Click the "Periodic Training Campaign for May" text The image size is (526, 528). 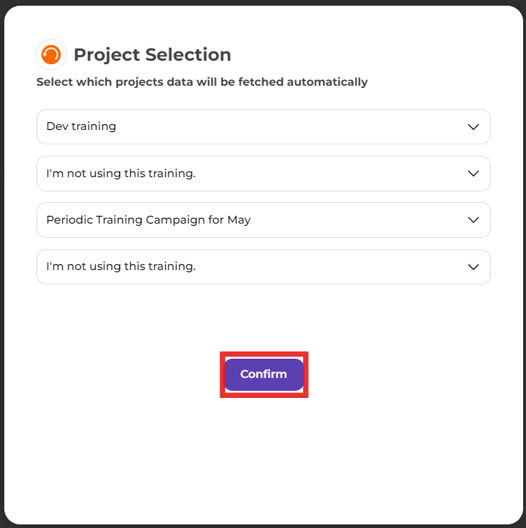[149, 220]
